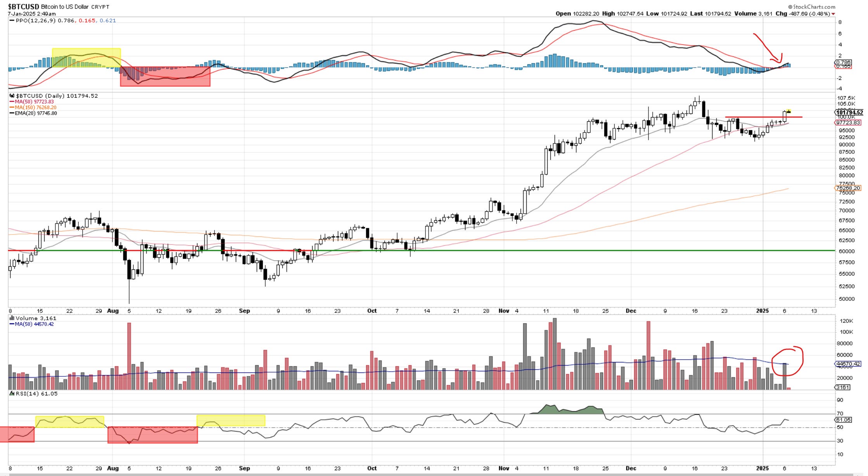Screen dimensions: 868x476
Task: Click the 2025 label on price date axis
Action: pyautogui.click(x=762, y=311)
